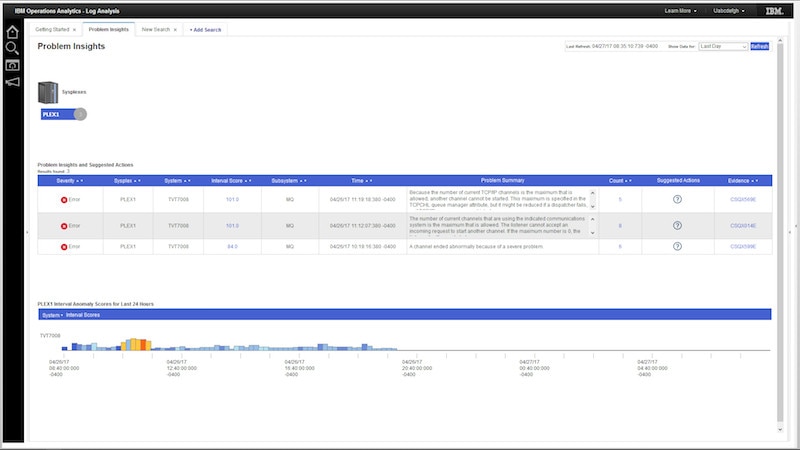The height and width of the screenshot is (450, 800).
Task: Click the Error icon in the CSQX569E row
Action: [x=64, y=200]
